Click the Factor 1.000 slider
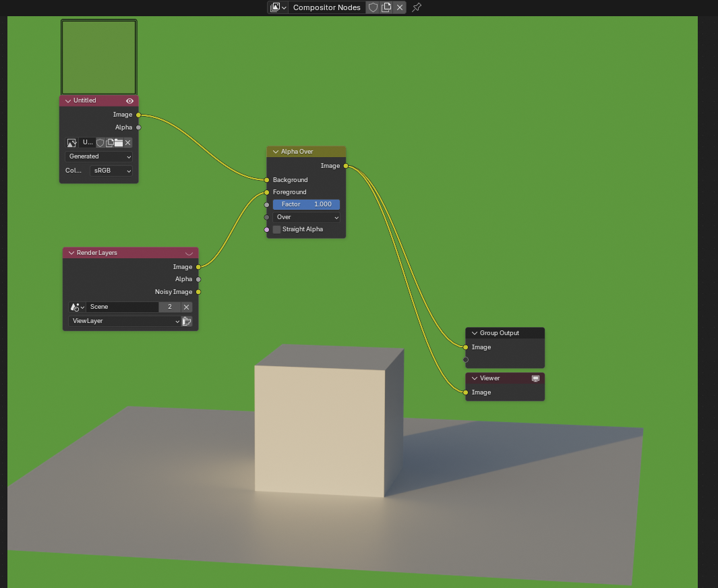The height and width of the screenshot is (588, 718). 306,204
